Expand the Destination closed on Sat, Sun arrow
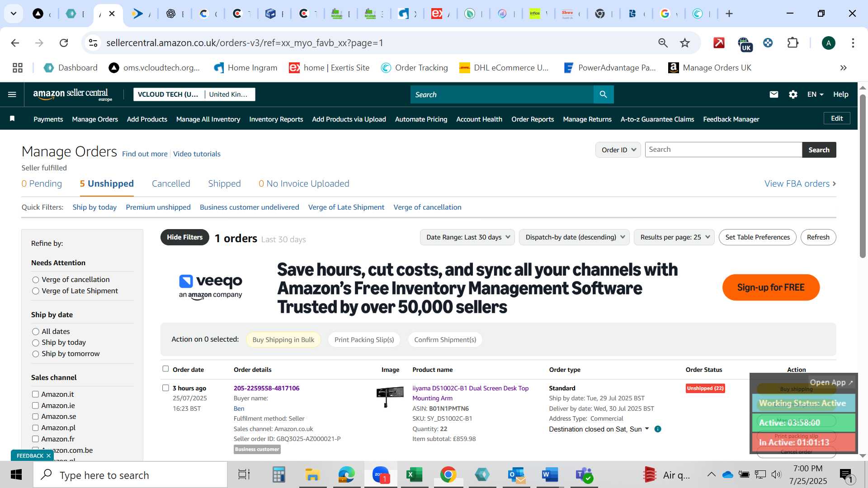868x488 pixels. (x=647, y=429)
